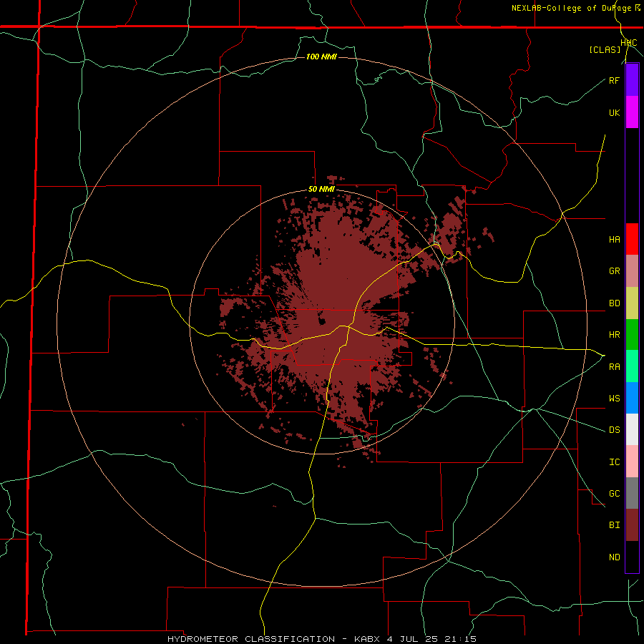This screenshot has width=644, height=644.
Task: Click the WS legend label
Action: (614, 399)
